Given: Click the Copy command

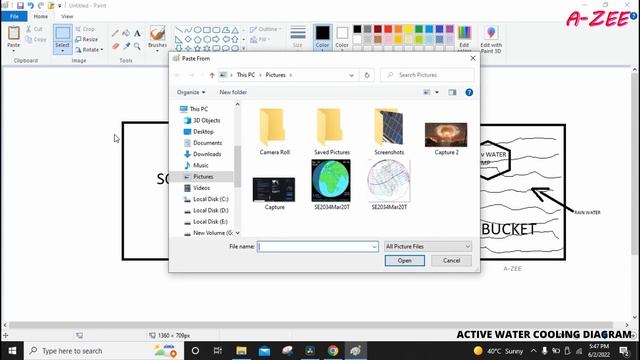Looking at the screenshot, I should 36,40.
